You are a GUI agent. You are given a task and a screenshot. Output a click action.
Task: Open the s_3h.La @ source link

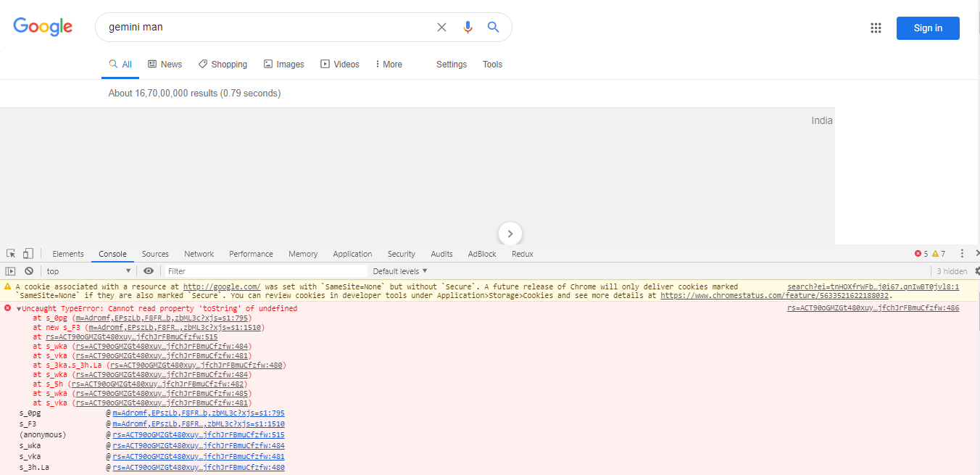[199, 468]
